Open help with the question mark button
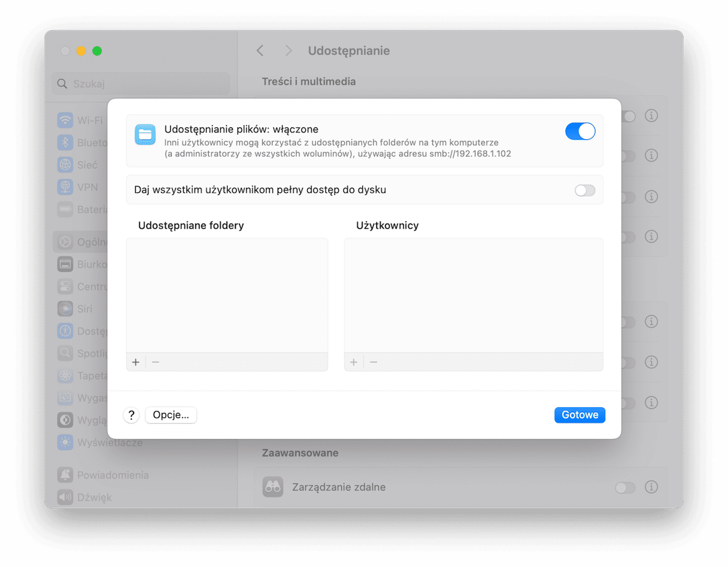This screenshot has height=567, width=728. pyautogui.click(x=131, y=415)
